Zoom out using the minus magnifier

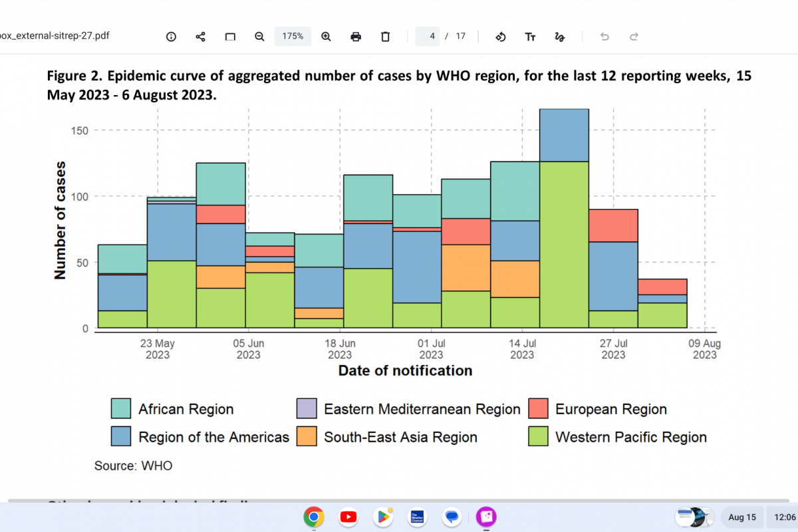coord(259,37)
